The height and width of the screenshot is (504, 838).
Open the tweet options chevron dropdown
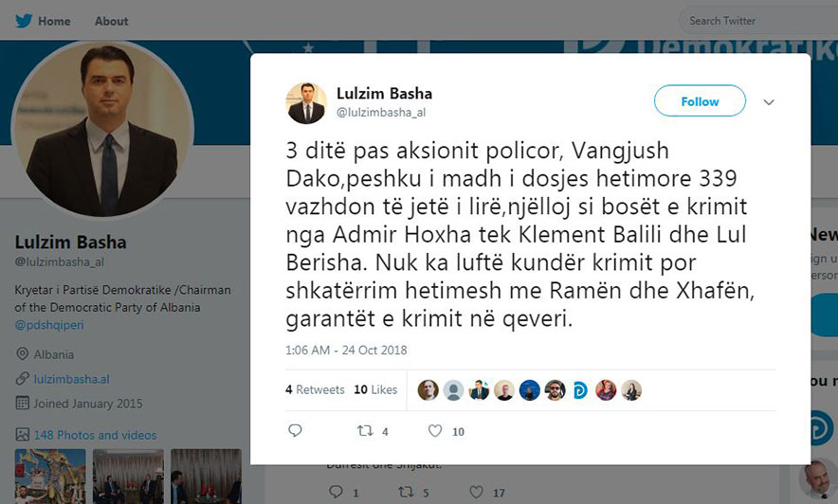769,102
